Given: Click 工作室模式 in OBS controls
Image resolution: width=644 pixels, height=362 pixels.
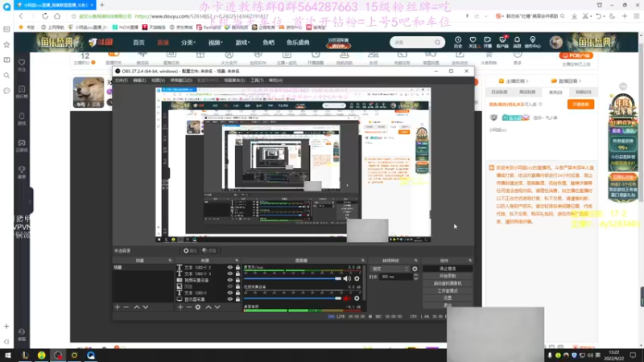Looking at the screenshot, I should 448,290.
